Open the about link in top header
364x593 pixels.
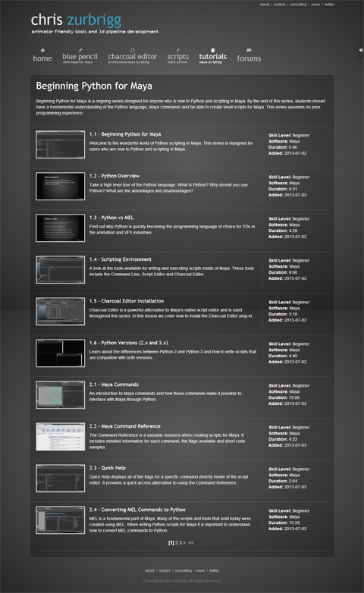pyautogui.click(x=265, y=5)
